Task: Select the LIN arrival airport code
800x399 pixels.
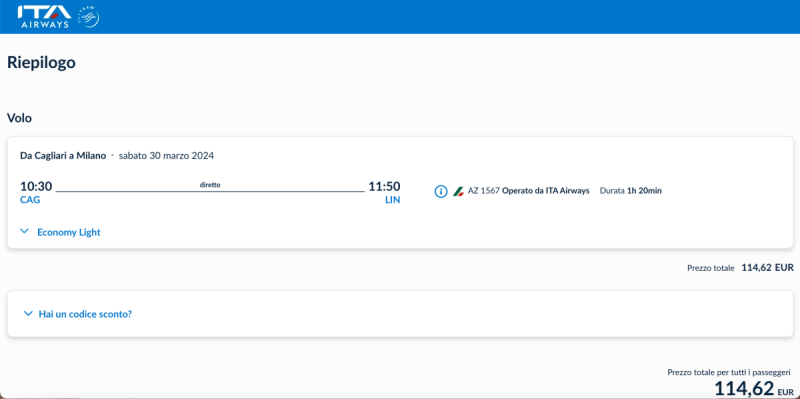Action: (x=392, y=200)
